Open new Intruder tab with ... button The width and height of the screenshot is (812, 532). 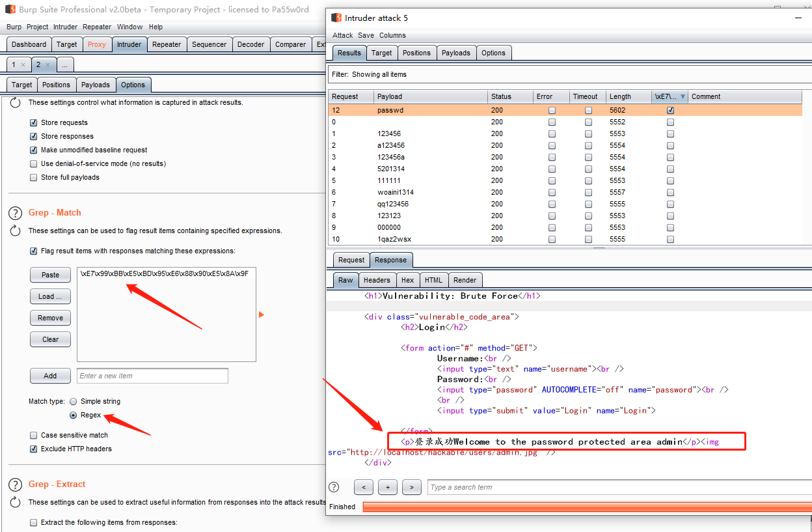point(65,64)
